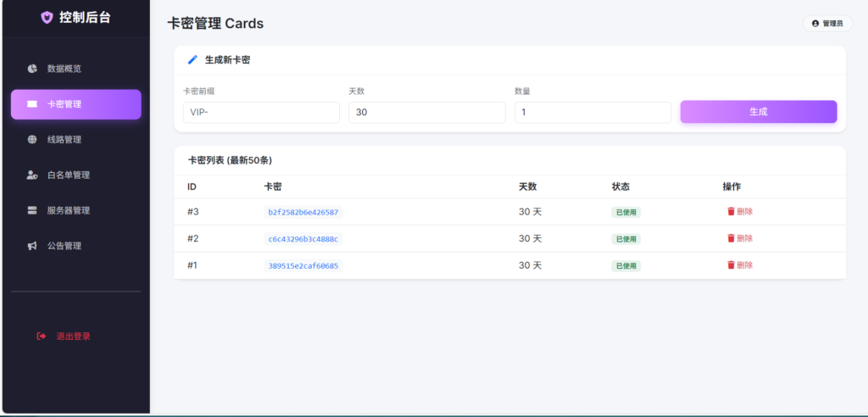Click the globe icon for 线路管理

32,140
